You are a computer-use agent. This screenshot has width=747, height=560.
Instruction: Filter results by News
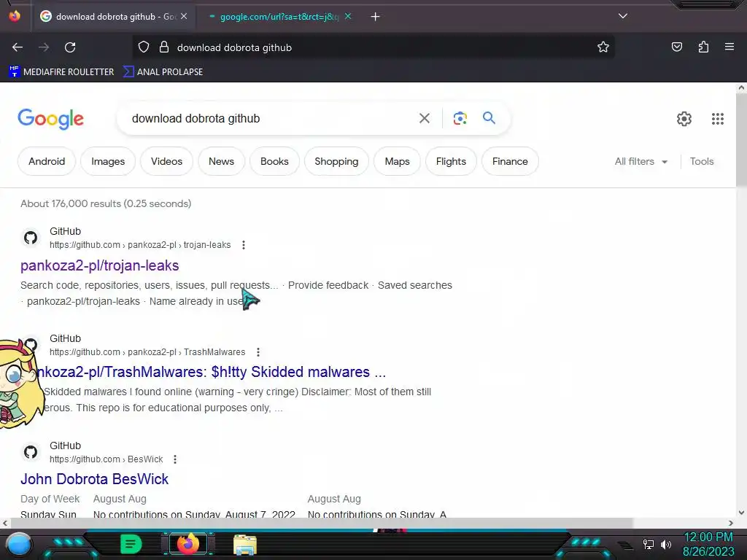point(222,161)
